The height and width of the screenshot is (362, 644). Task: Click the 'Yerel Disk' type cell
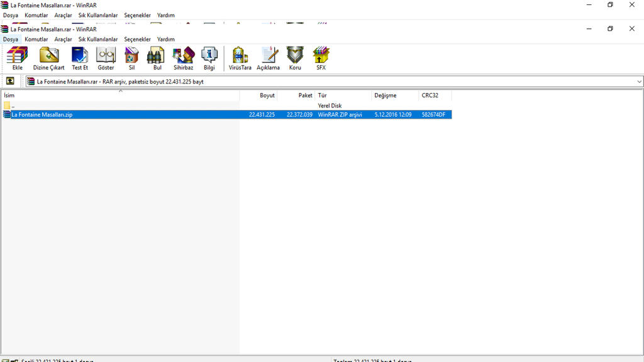pos(330,106)
